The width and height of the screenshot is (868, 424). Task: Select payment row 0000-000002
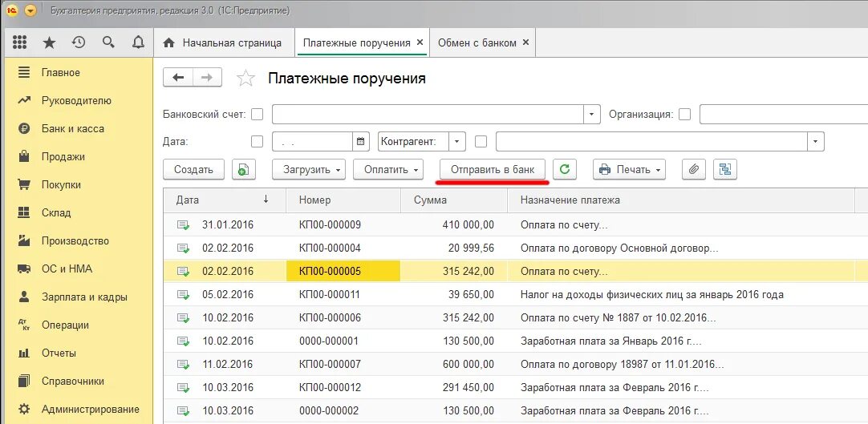tap(516, 410)
